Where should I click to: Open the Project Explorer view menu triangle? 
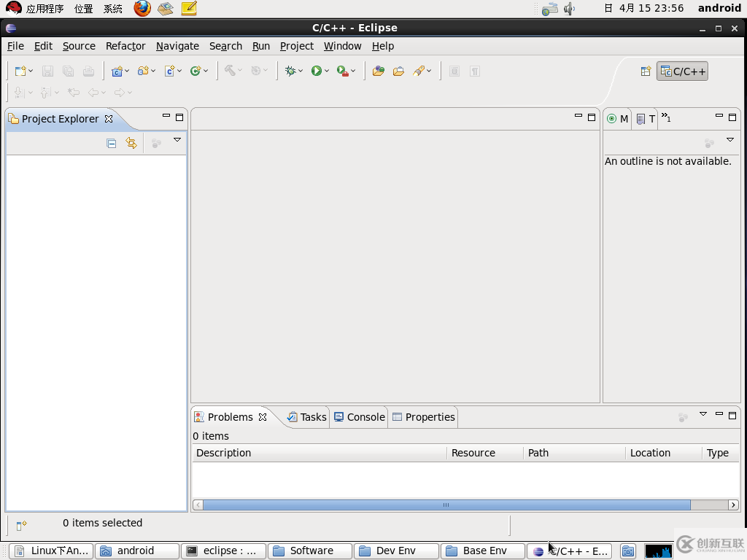click(177, 140)
